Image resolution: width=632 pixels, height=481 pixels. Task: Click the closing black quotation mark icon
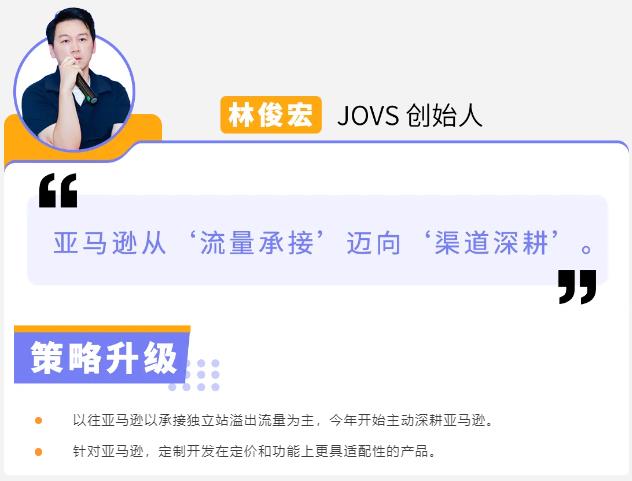tap(577, 287)
